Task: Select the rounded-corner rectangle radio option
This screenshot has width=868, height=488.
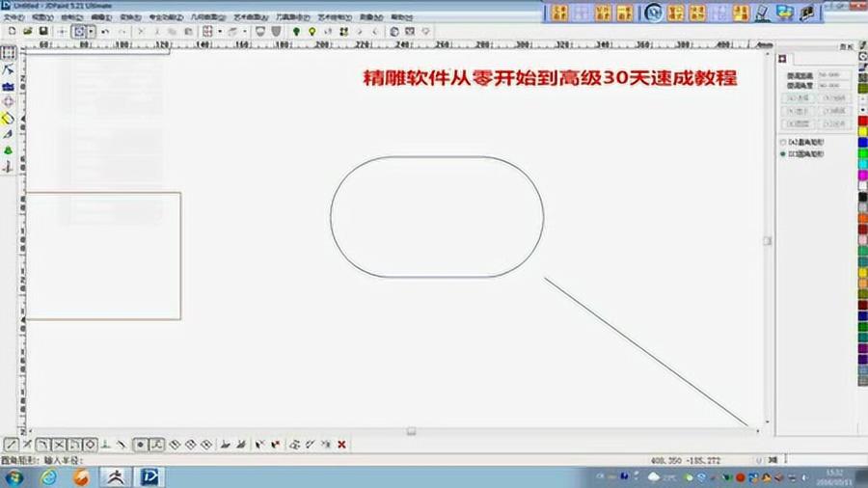Action: click(782, 153)
